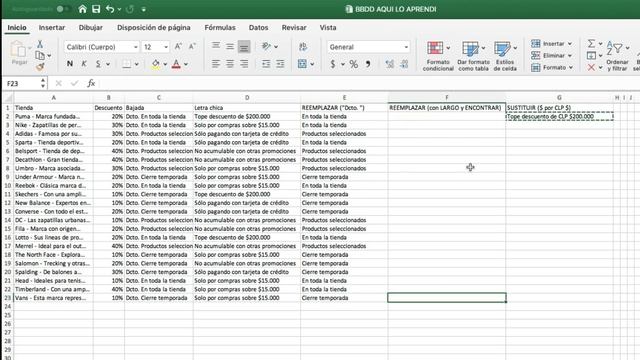Click the Pegar paste button
This screenshot has height=360, width=640.
(x=19, y=53)
